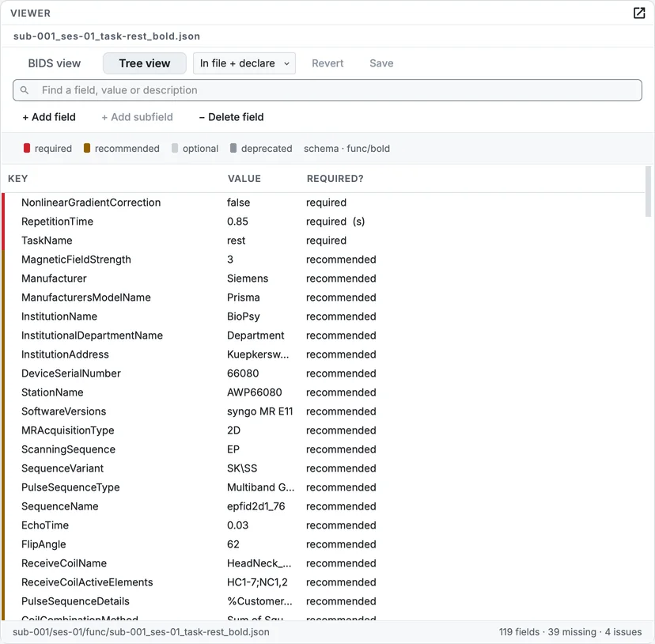Click the '4 issues' status text
The width and height of the screenshot is (655, 644).
coord(623,632)
